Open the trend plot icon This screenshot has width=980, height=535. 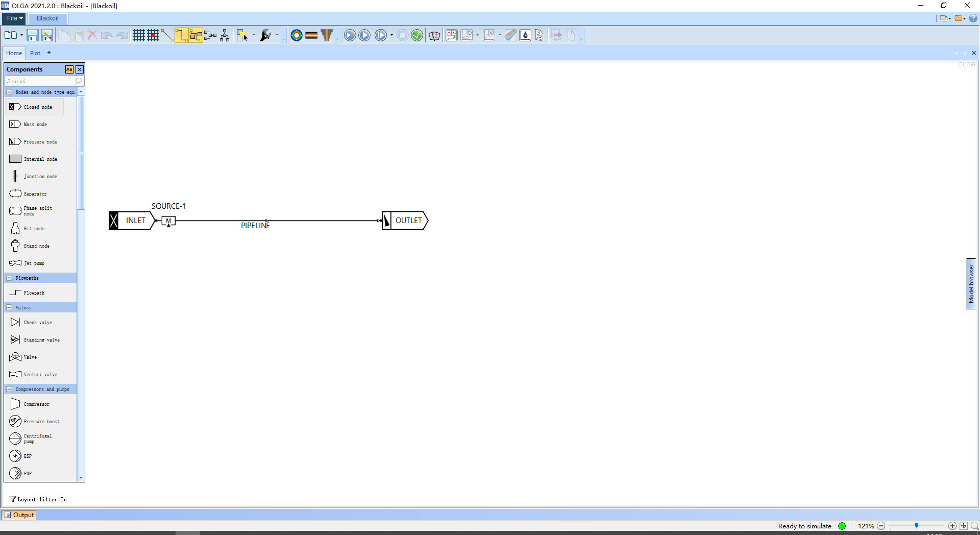tap(452, 35)
